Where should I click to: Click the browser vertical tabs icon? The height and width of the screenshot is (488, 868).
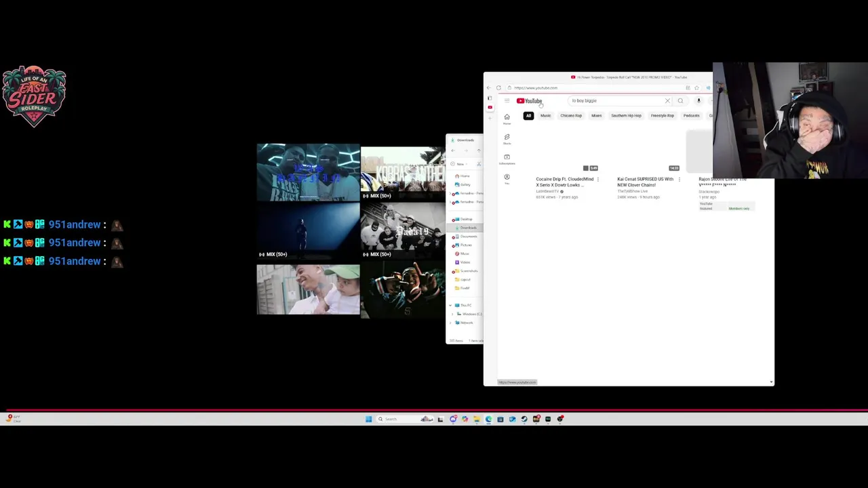click(490, 98)
